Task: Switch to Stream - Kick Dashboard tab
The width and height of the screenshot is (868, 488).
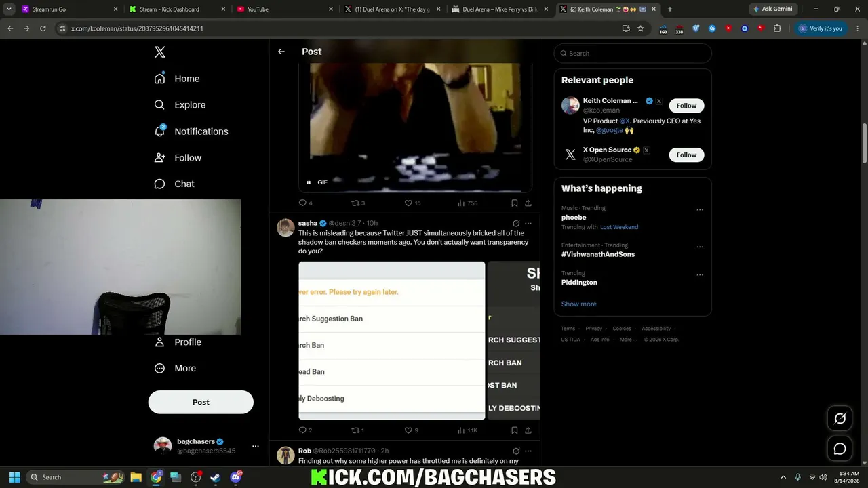Action: click(177, 9)
